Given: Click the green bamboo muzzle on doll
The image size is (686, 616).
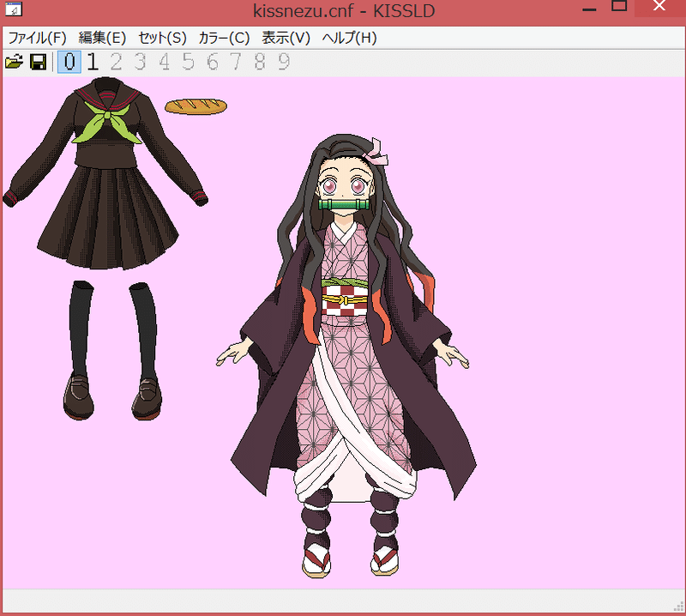Looking at the screenshot, I should pos(344,205).
